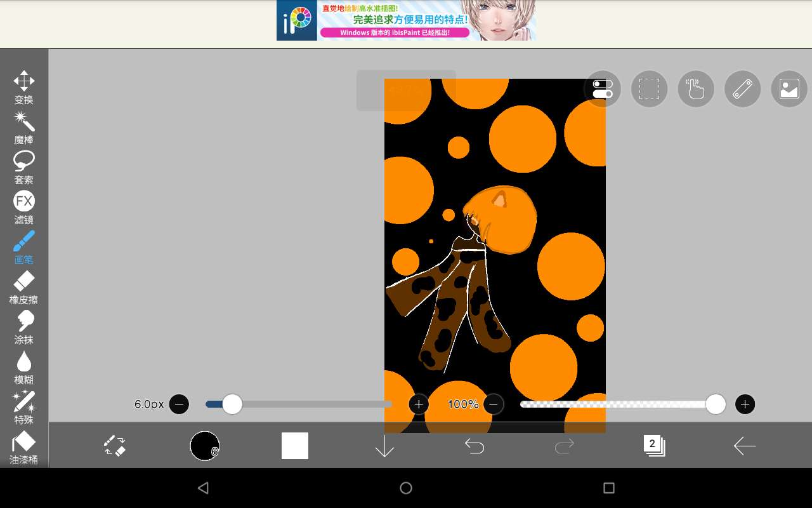Adjust the brush opacity slider
Image resolution: width=812 pixels, height=508 pixels.
[x=623, y=404]
